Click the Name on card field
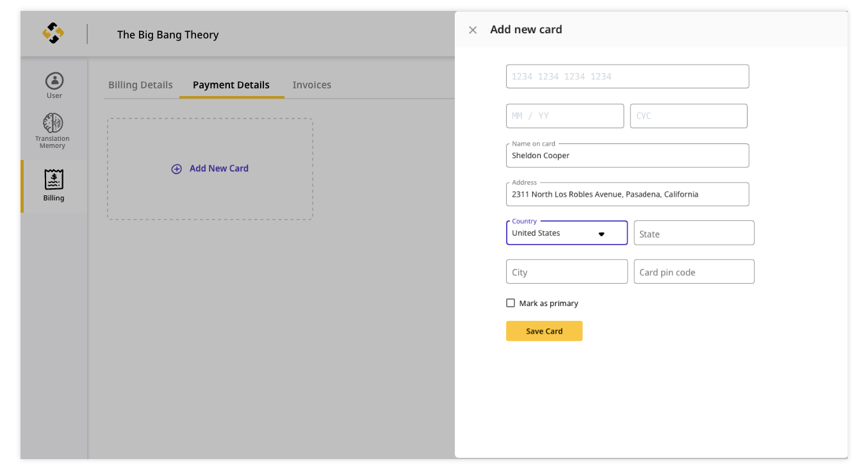Image resolution: width=868 pixels, height=470 pixels. (x=627, y=156)
